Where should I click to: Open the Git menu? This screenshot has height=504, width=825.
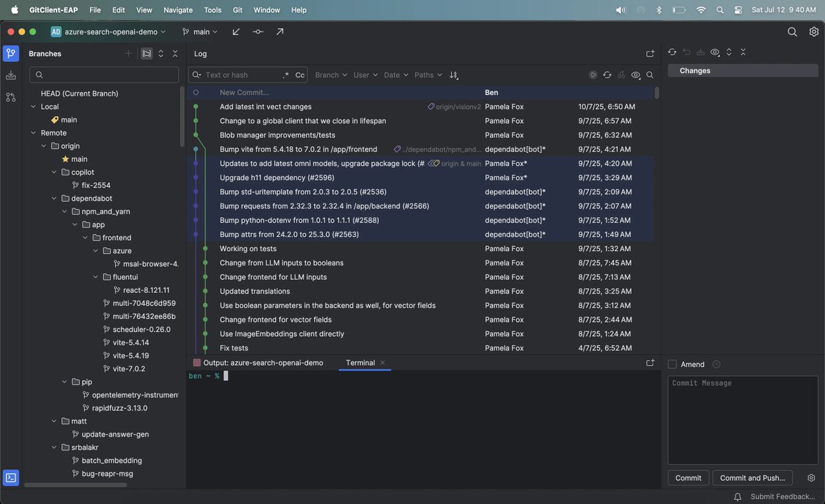coord(238,10)
